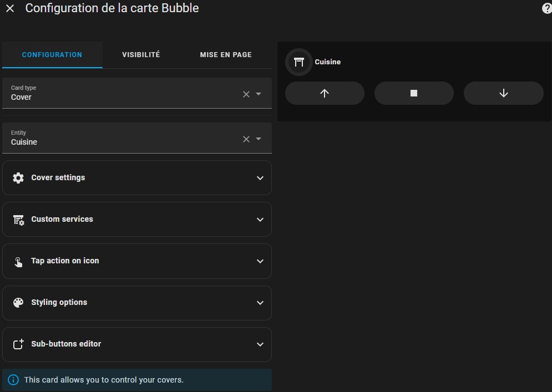Click the Card type Cover field
This screenshot has height=392, width=552.
(x=137, y=93)
